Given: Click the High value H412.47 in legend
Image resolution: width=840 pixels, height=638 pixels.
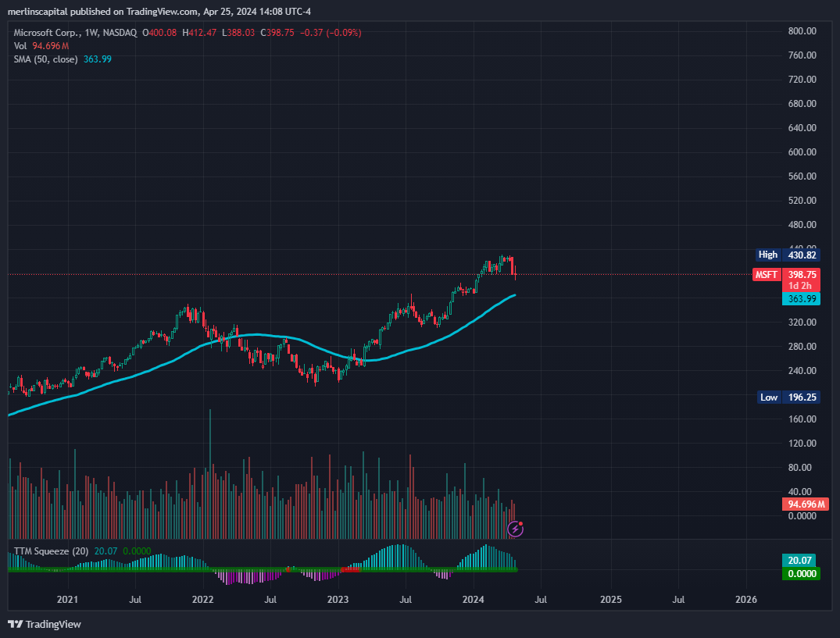Looking at the screenshot, I should click(199, 33).
